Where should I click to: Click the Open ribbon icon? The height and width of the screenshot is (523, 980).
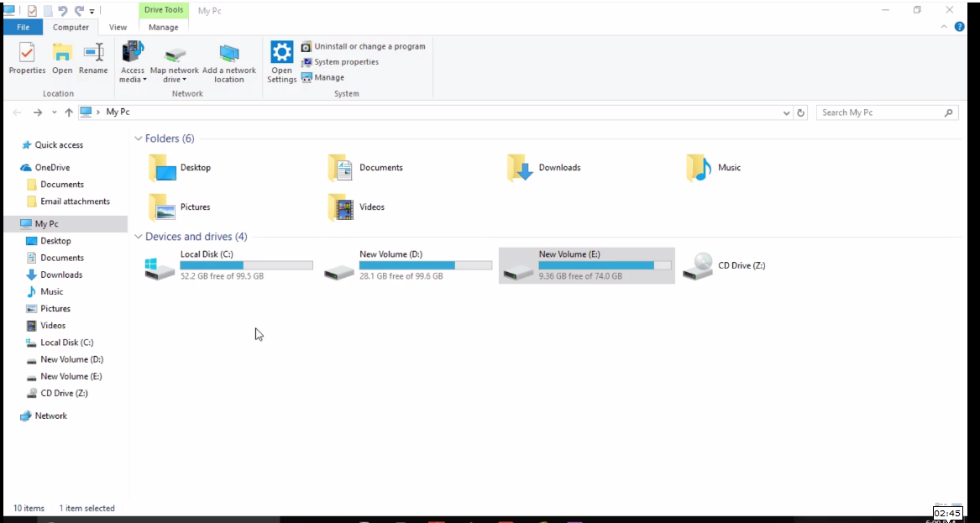click(x=62, y=59)
